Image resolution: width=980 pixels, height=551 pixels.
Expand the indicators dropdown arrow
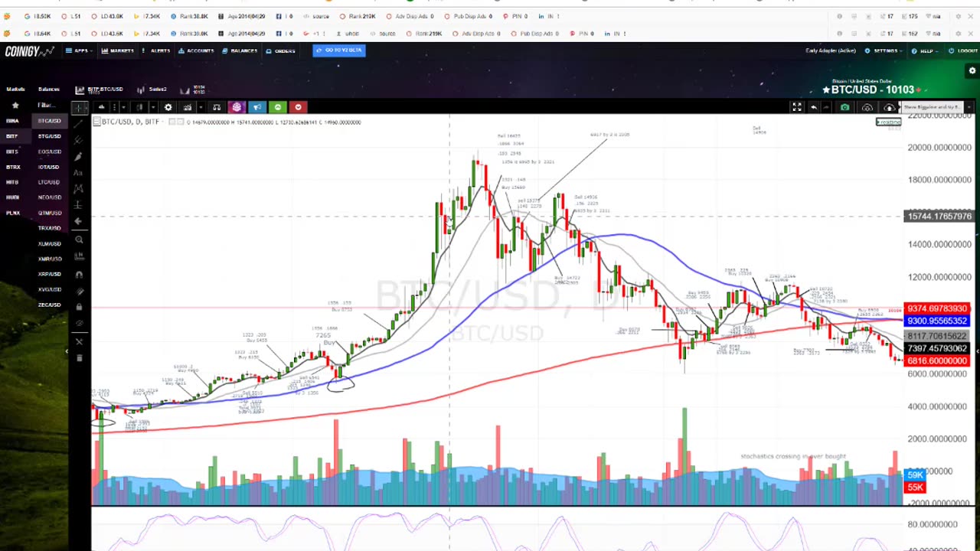tap(201, 107)
